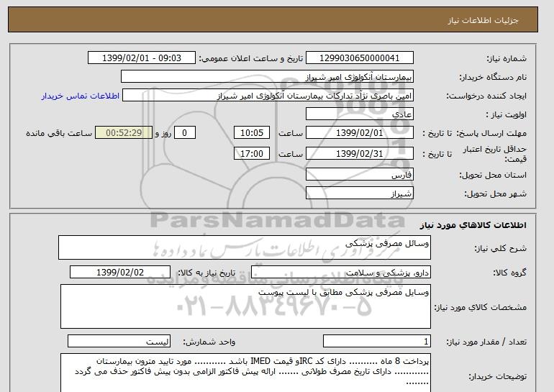
Task: Click the توضیحات خریدار label
Action: point(497,376)
